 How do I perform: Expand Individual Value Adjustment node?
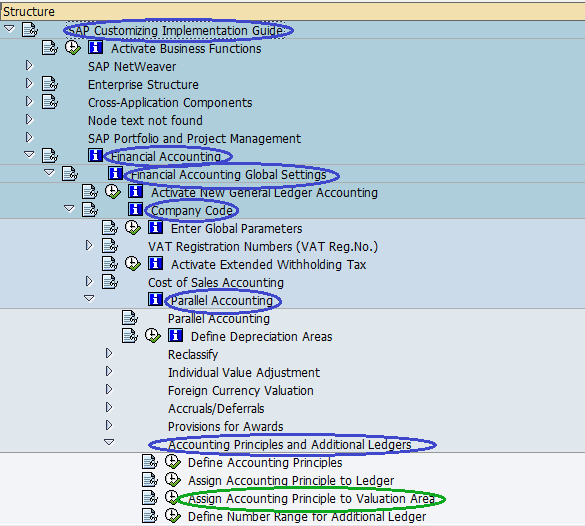tap(109, 371)
